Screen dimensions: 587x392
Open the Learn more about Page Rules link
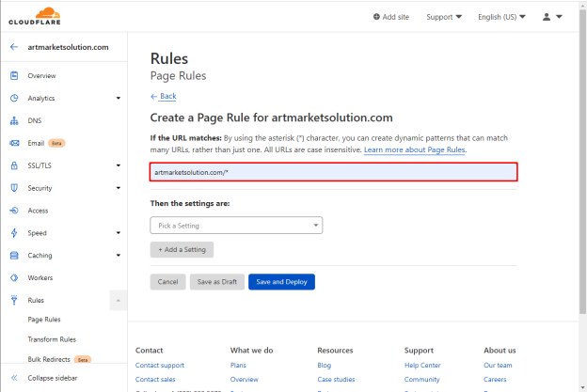415,149
